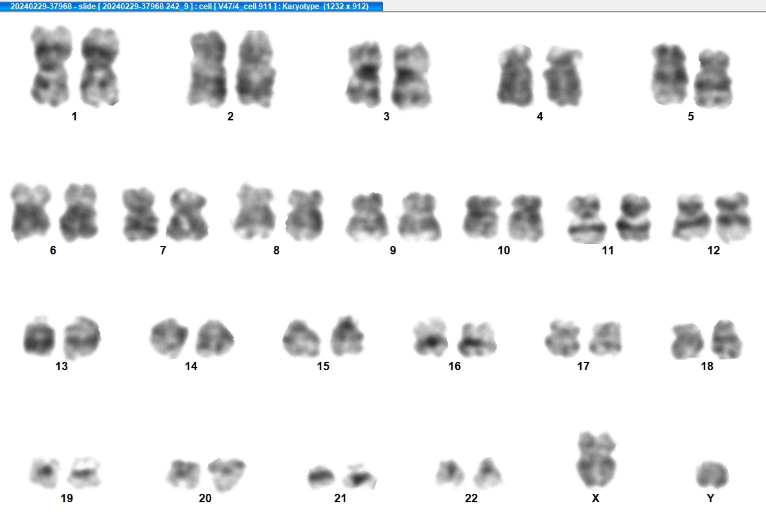Image resolution: width=766 pixels, height=532 pixels.
Task: Select the left chromosome of pair 10
Action: [482, 217]
